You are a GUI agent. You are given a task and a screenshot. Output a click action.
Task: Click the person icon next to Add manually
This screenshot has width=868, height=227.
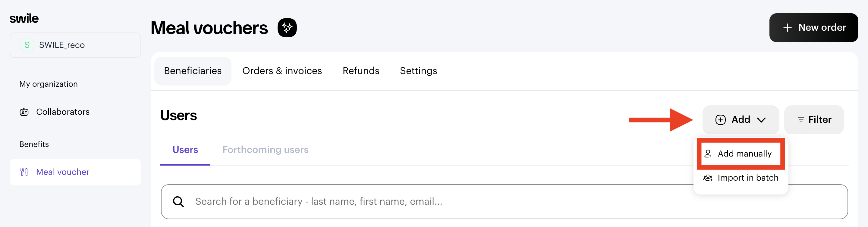pos(708,154)
